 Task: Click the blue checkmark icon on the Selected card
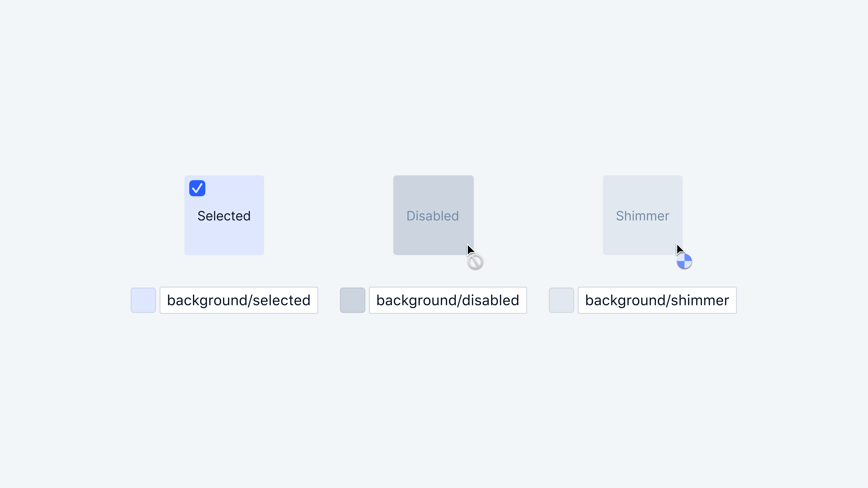pos(197,188)
